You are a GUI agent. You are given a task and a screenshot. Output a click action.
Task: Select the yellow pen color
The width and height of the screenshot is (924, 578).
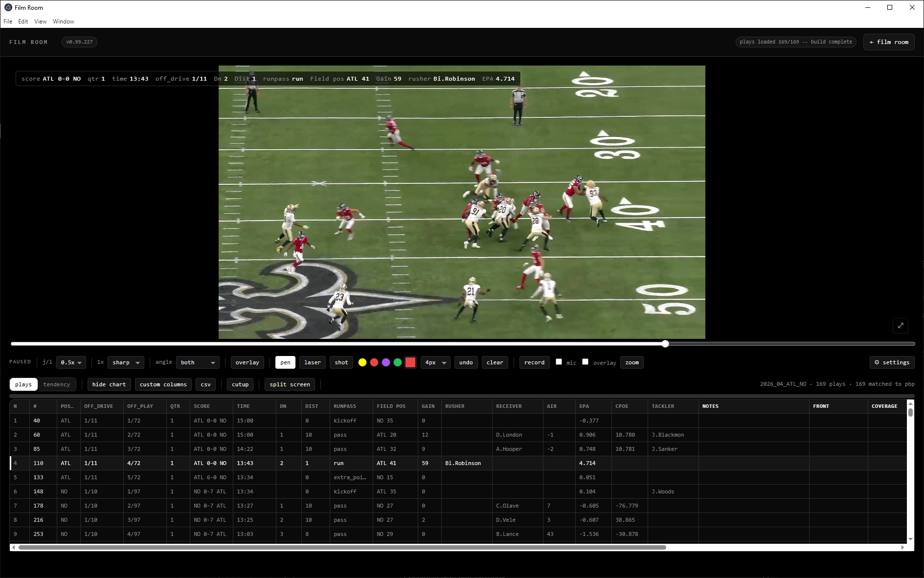tap(362, 362)
